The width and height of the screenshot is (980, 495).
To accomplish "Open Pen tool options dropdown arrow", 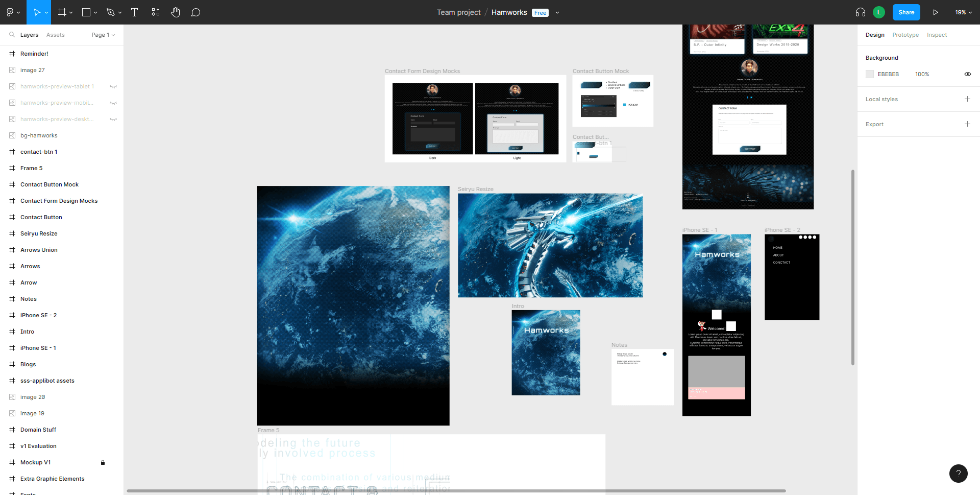I will click(120, 12).
